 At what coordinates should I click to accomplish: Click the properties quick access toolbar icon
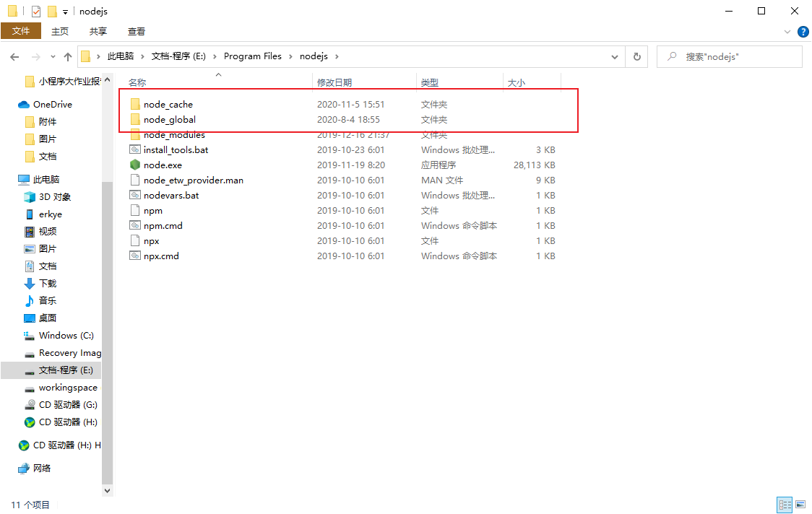pos(35,11)
